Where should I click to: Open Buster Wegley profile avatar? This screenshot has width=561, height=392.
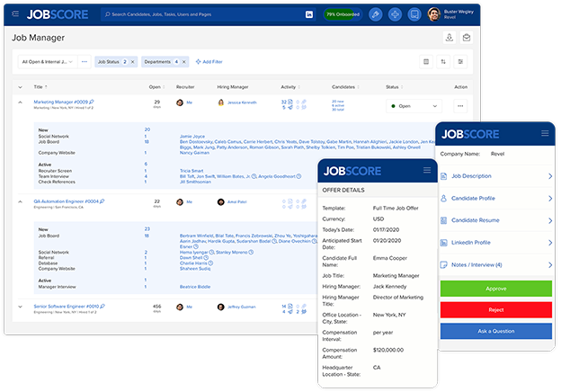click(434, 14)
